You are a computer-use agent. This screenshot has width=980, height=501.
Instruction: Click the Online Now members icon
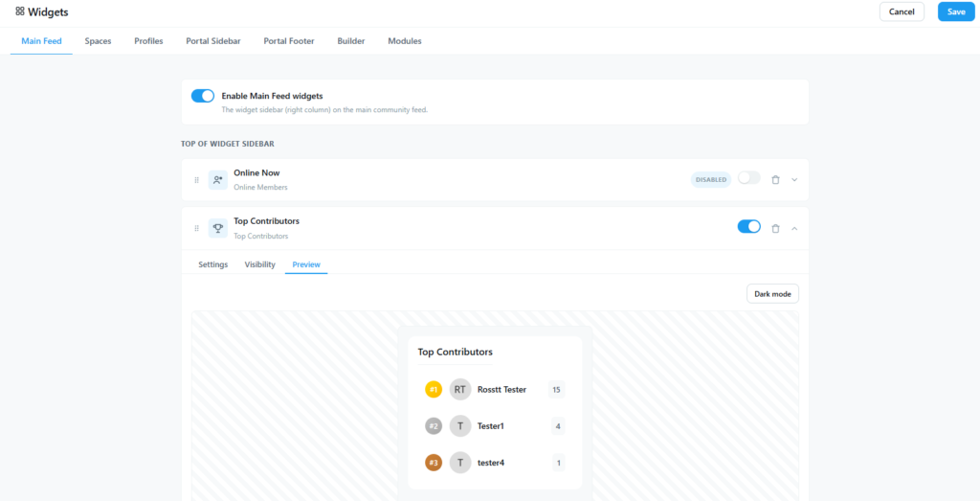click(x=218, y=180)
